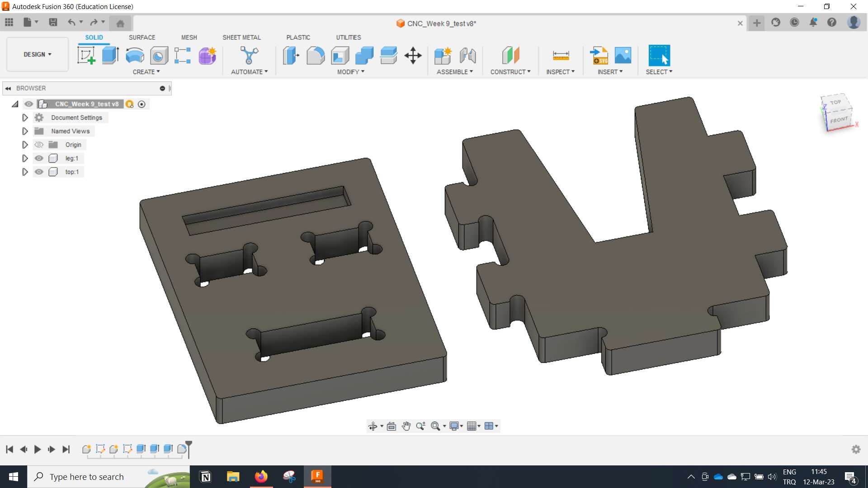Screen dimensions: 868x488
Task: Click the last fillet feature in timeline
Action: (x=181, y=449)
